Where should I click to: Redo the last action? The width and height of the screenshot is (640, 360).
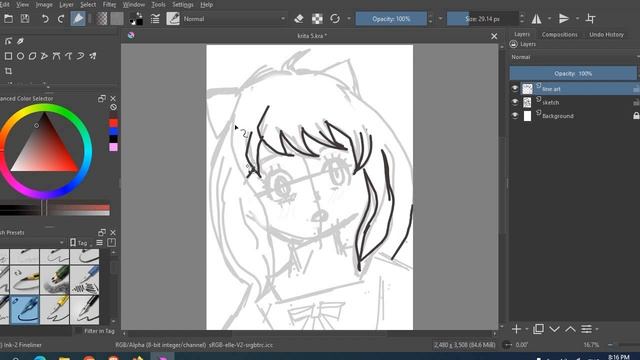click(x=61, y=19)
